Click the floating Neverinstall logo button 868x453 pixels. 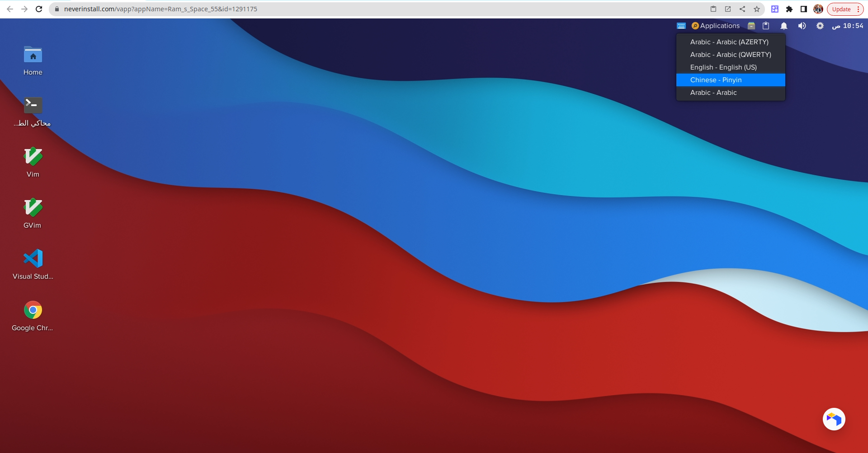click(834, 419)
